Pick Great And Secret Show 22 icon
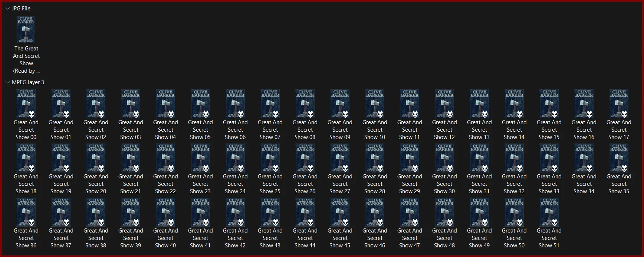 tap(165, 158)
